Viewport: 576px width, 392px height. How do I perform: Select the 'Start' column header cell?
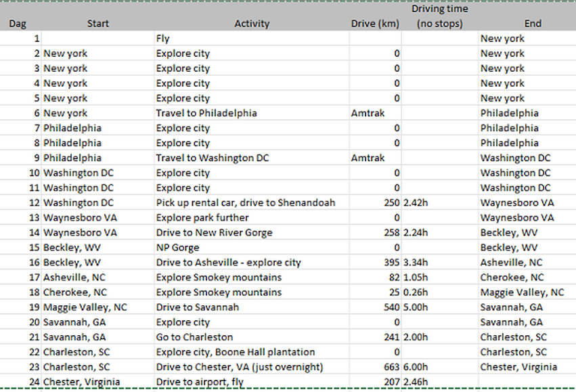pyautogui.click(x=97, y=24)
